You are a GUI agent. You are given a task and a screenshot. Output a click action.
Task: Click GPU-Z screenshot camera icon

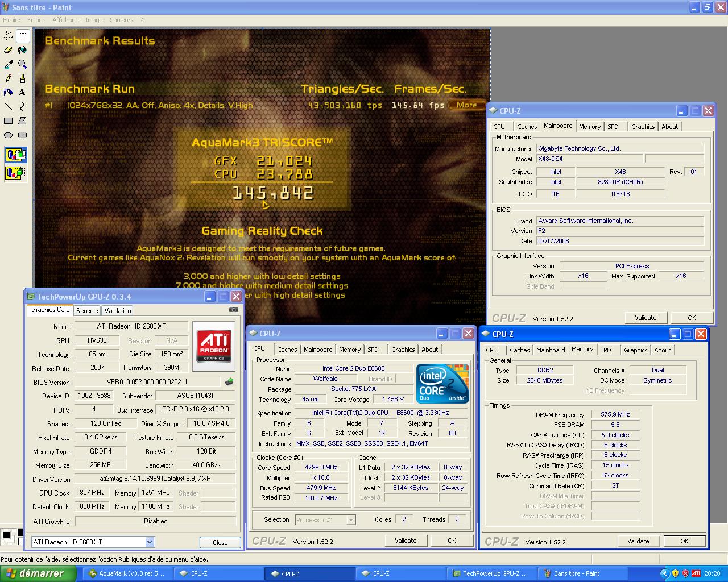click(x=233, y=310)
